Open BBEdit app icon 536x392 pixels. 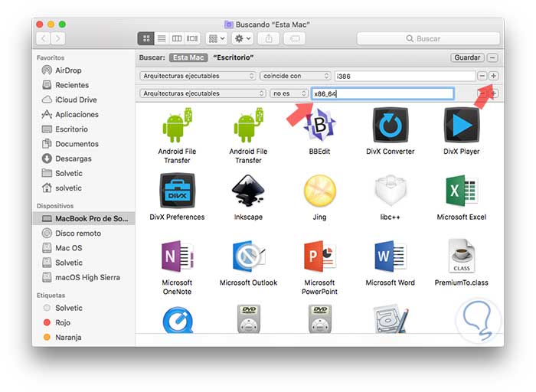click(319, 125)
